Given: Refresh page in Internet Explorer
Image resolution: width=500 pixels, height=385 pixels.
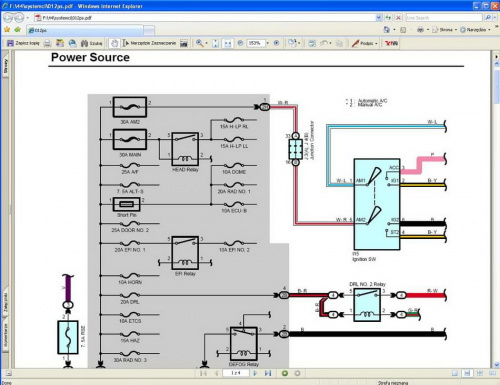Looking at the screenshot, I should tap(388, 18).
